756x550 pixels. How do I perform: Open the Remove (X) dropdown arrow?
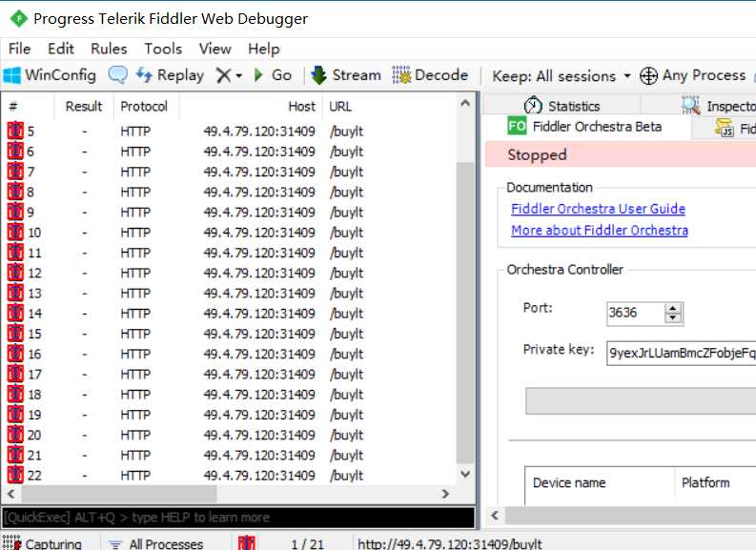(x=238, y=75)
